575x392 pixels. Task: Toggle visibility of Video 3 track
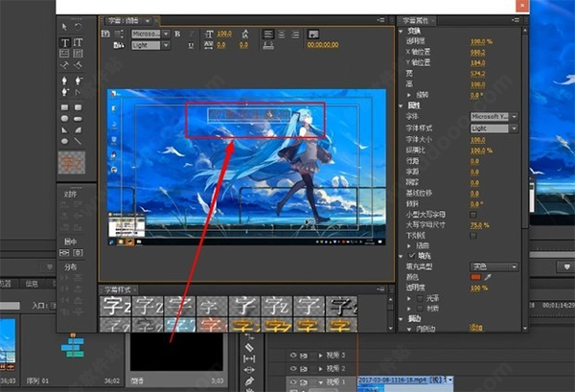tap(293, 355)
